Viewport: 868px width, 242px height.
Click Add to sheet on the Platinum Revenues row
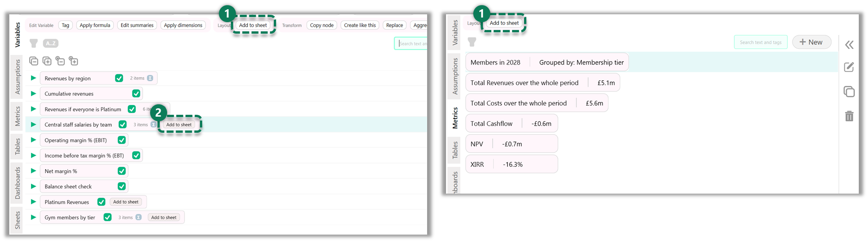126,202
